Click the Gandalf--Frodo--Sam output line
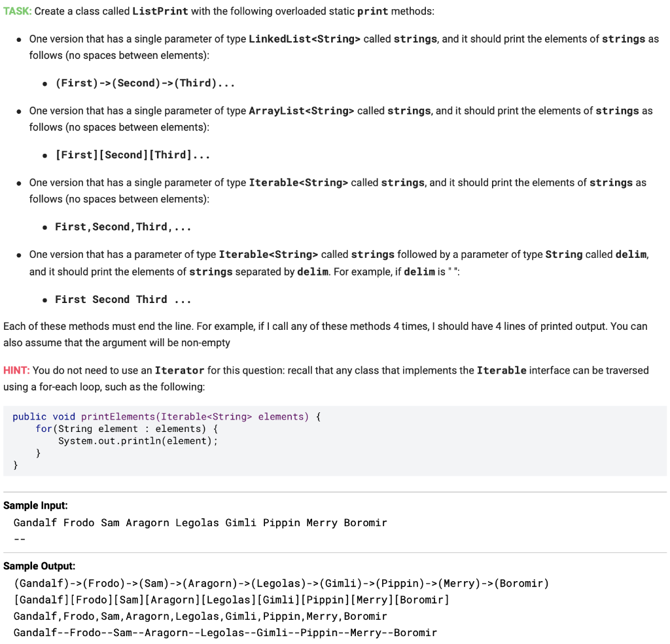This screenshot has height=644, width=670. click(225, 632)
